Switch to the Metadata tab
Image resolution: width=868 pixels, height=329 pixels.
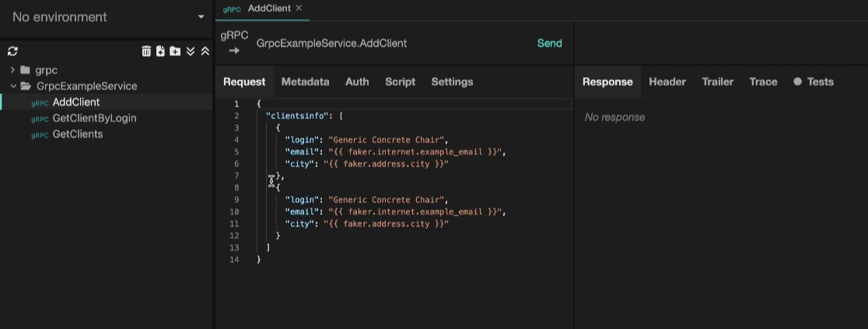point(305,82)
